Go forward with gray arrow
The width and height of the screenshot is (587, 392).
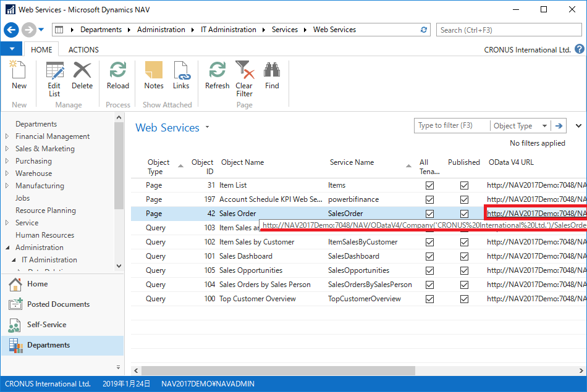coord(28,30)
